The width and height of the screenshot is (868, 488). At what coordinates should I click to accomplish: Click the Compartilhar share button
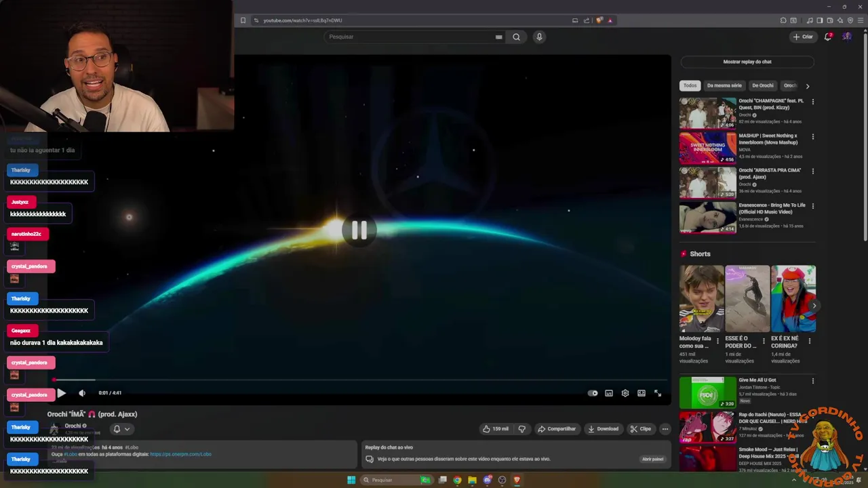click(x=557, y=429)
